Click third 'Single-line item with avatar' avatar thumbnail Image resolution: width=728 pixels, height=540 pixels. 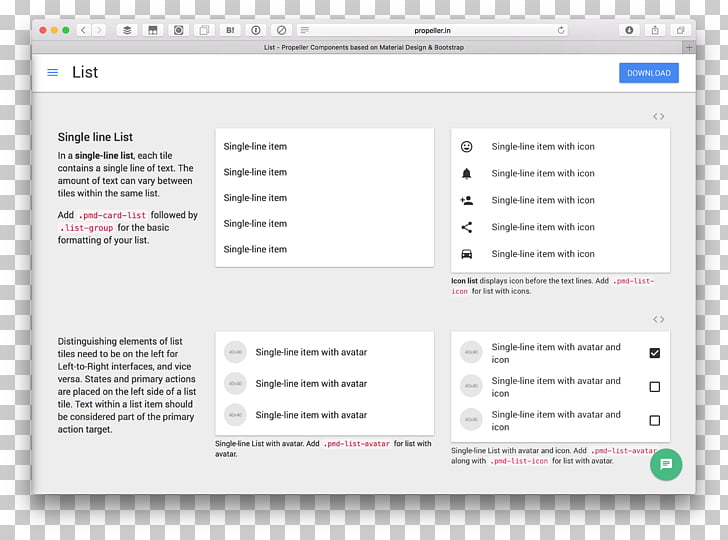point(235,415)
